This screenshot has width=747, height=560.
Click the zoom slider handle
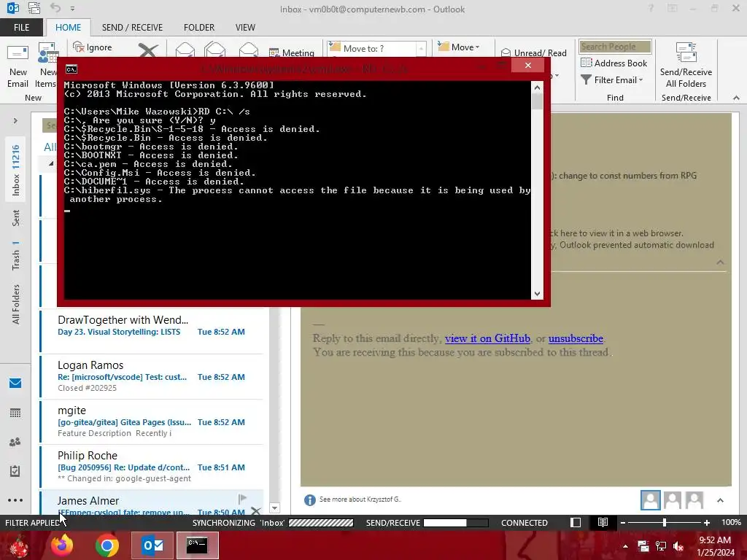[x=665, y=522]
